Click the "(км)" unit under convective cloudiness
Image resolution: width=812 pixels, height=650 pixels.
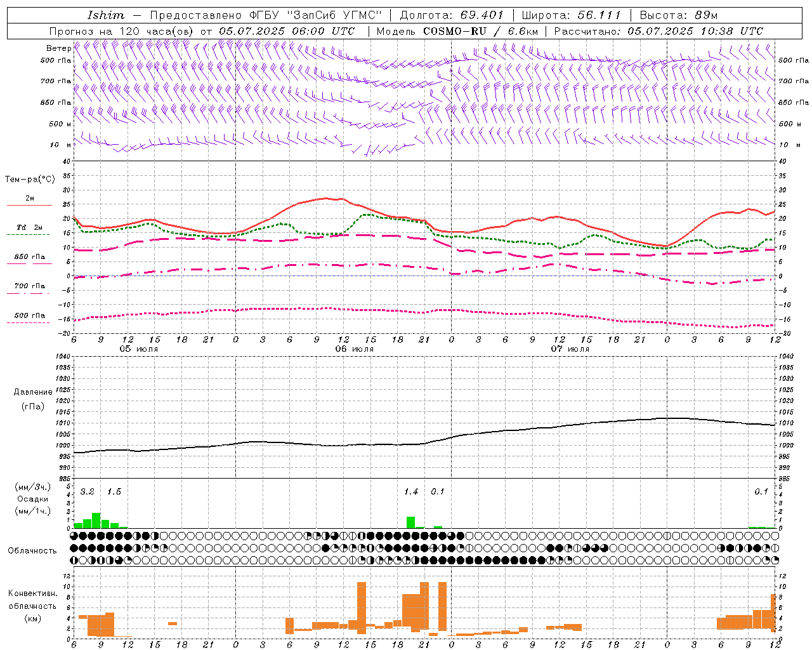pos(33,618)
